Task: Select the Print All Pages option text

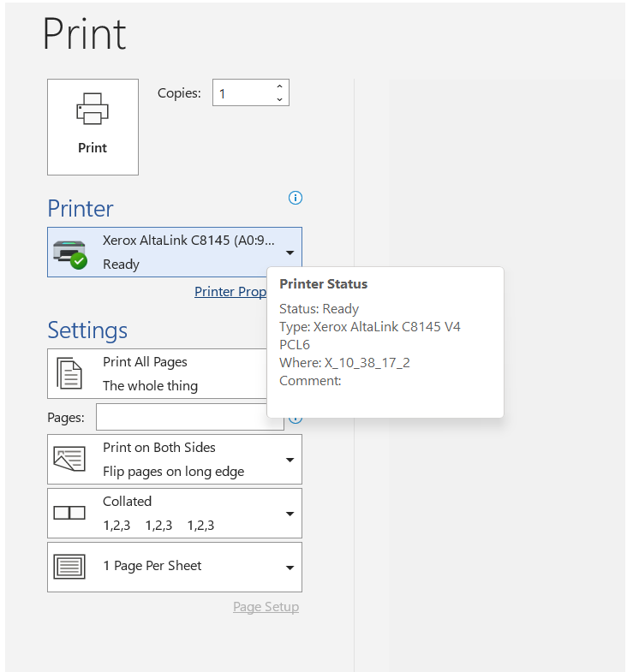Action: 145,362
